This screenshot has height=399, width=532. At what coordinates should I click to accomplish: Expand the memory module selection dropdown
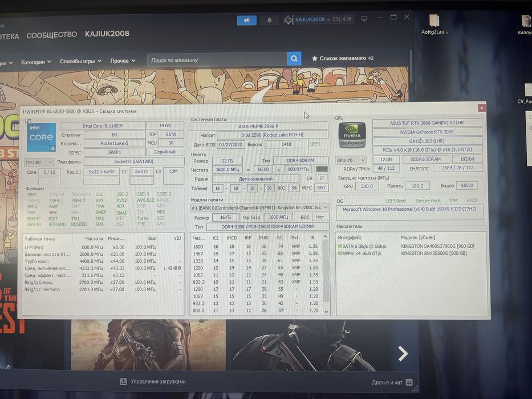click(326, 207)
